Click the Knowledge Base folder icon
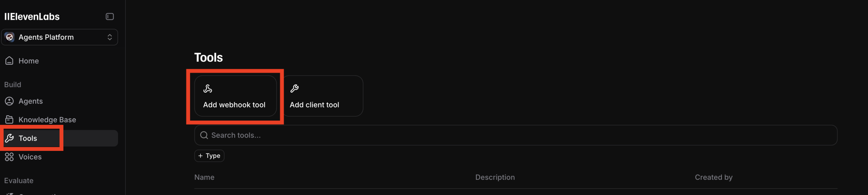 tap(9, 120)
